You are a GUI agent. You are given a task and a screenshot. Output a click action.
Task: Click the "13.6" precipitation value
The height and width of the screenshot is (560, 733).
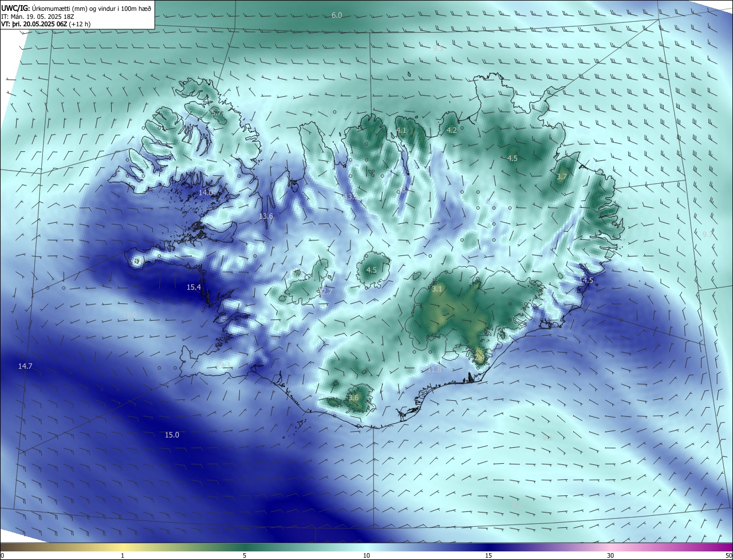pos(266,216)
